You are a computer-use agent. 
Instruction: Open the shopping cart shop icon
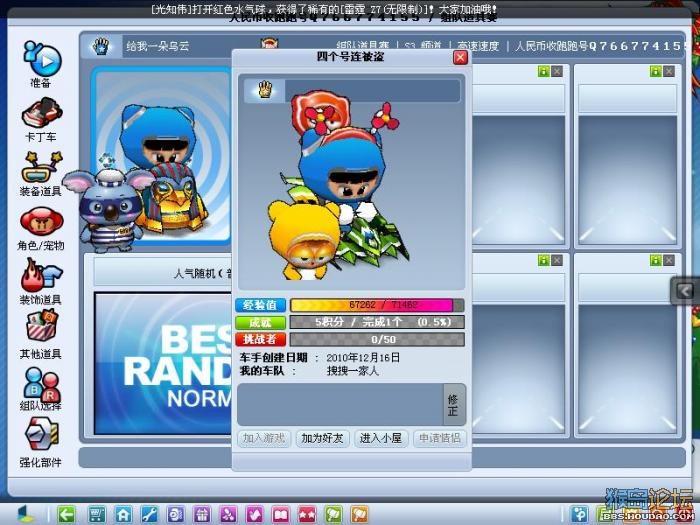96,514
